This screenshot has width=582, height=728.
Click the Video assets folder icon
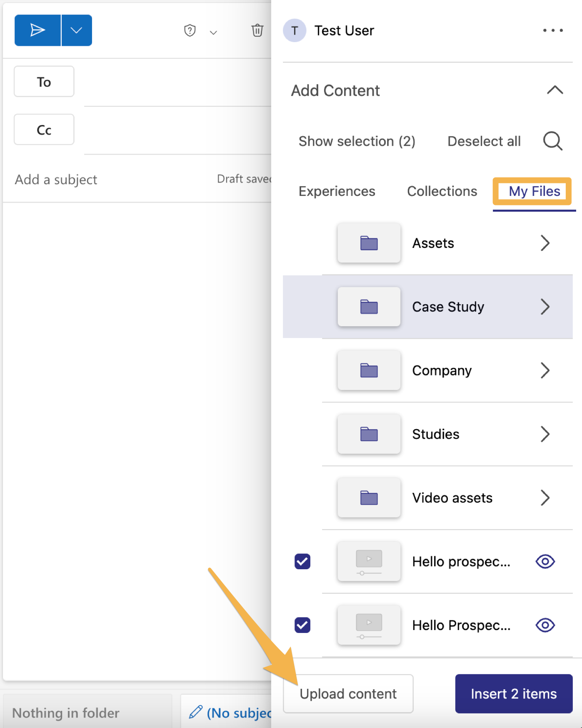pos(369,498)
